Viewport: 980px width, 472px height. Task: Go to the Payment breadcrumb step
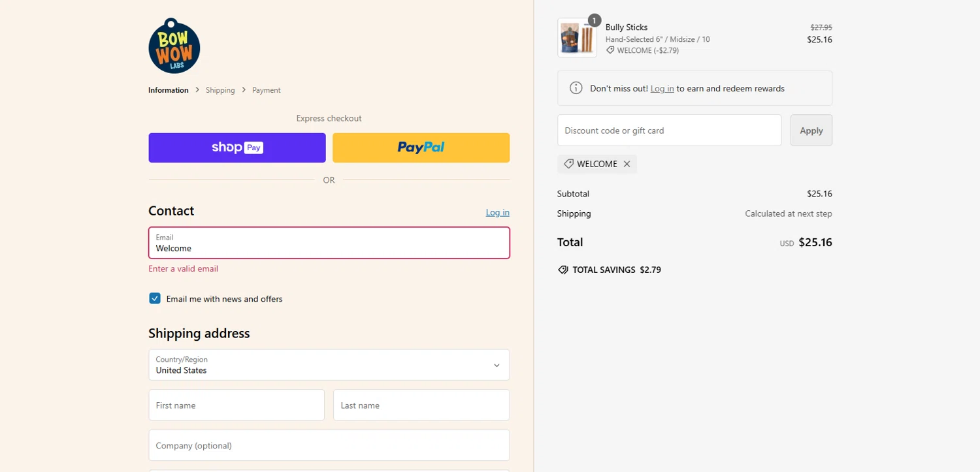267,90
